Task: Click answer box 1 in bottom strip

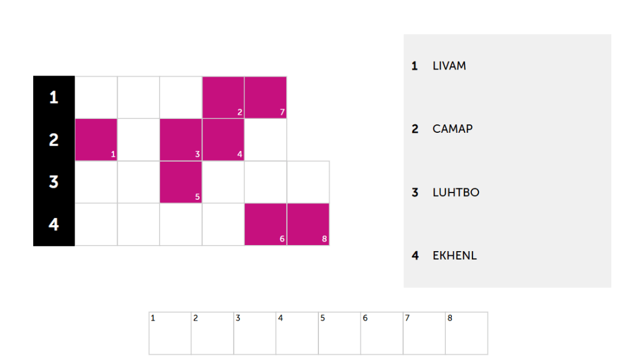Action: point(170,333)
